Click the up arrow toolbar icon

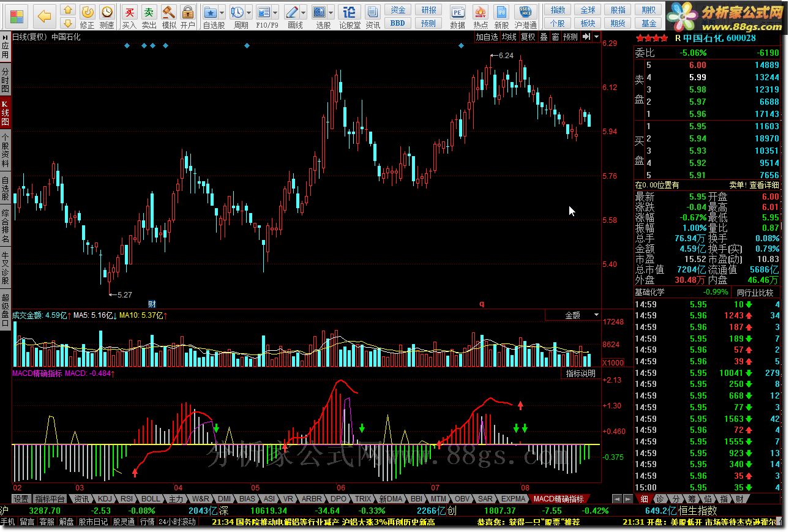(68, 10)
